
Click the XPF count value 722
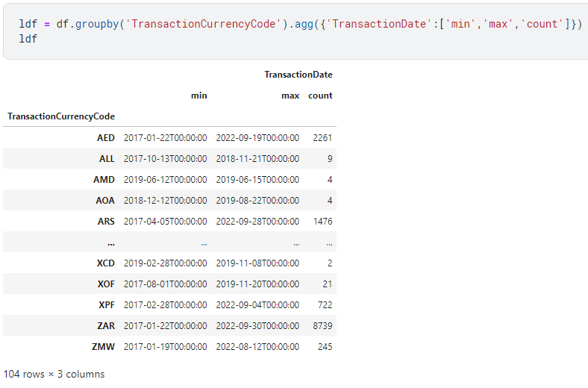[325, 305]
